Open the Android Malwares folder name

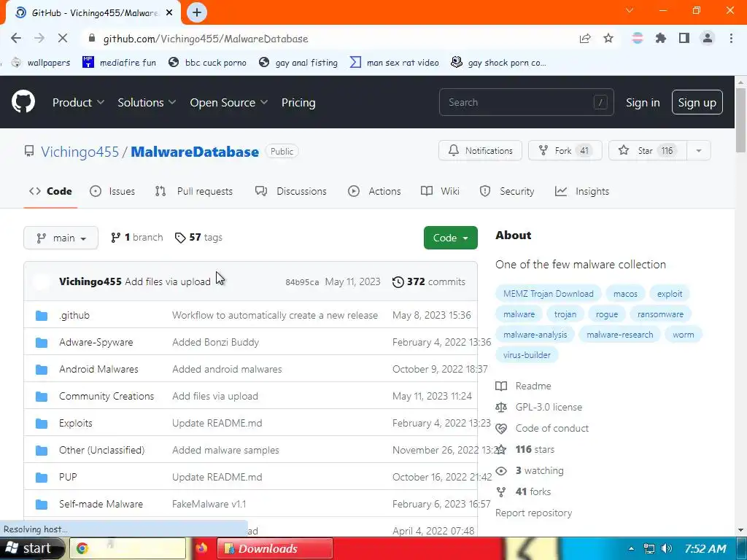(x=98, y=369)
